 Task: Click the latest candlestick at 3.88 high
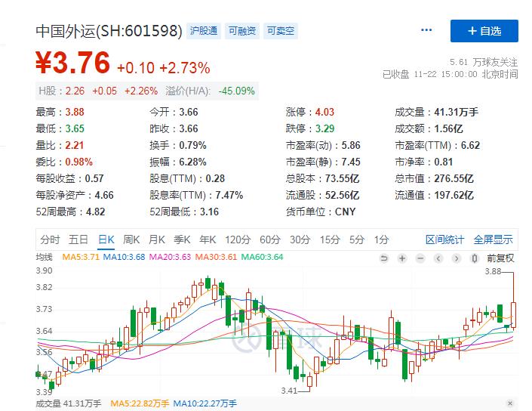[513, 314]
